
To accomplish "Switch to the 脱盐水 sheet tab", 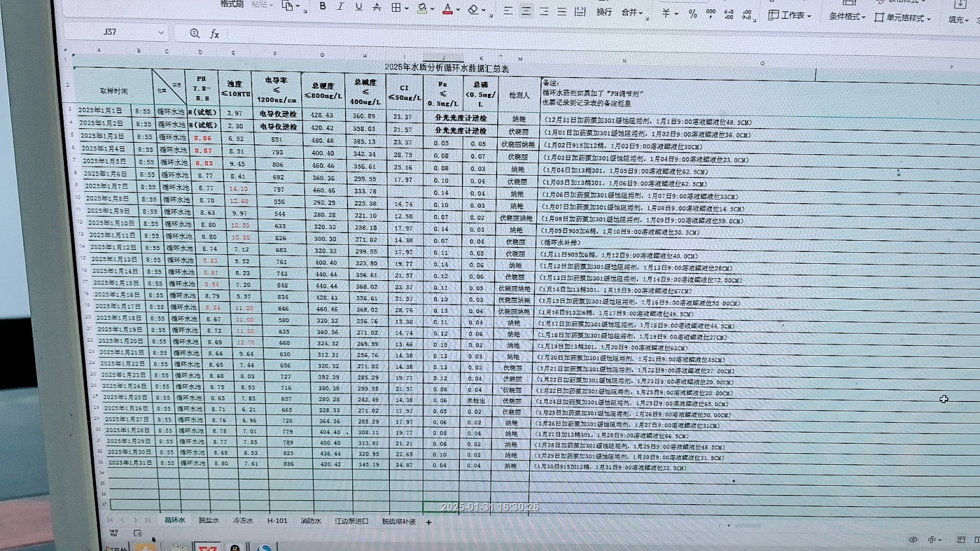I will (208, 520).
